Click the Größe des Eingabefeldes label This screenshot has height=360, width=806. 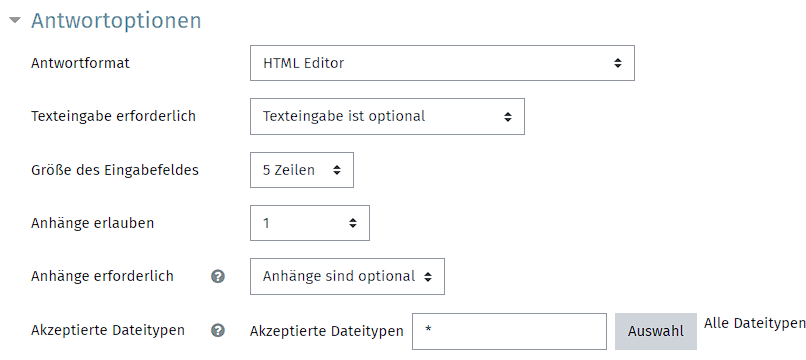click(115, 170)
